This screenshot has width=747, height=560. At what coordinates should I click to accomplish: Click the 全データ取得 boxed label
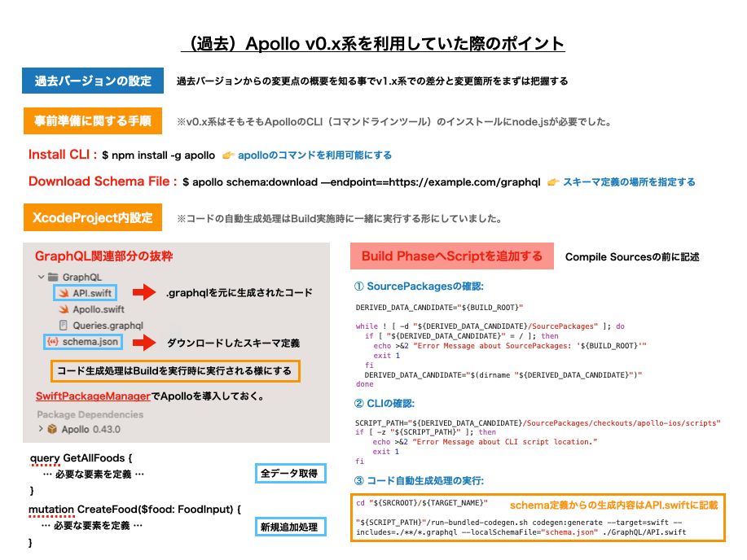pyautogui.click(x=291, y=474)
